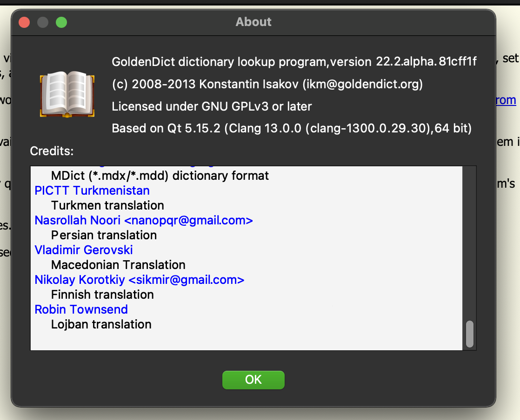Select the 'Persian translation' credit line
This screenshot has width=520, height=420.
point(104,235)
